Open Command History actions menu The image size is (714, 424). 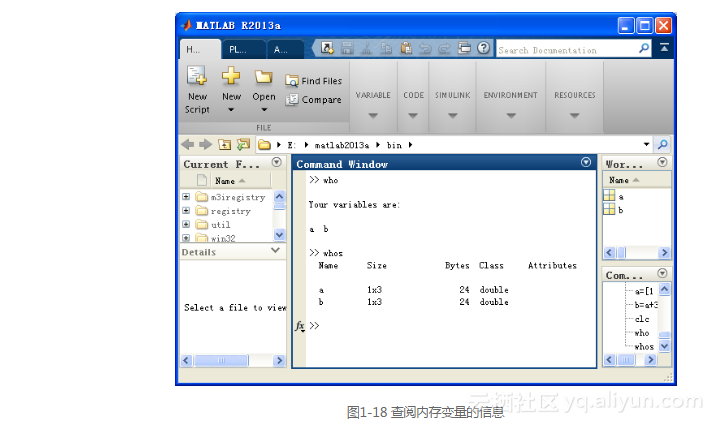tap(662, 273)
